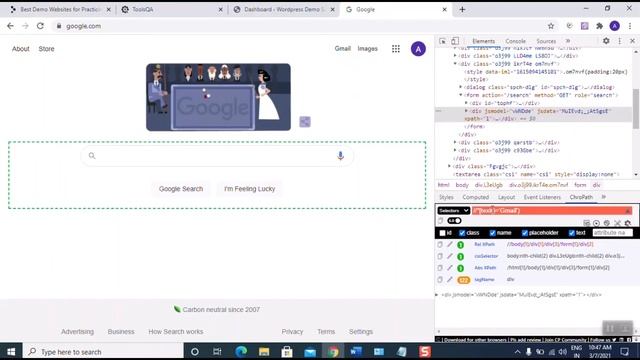
Task: Open Microsoft Word from taskbar
Action: tap(356, 351)
